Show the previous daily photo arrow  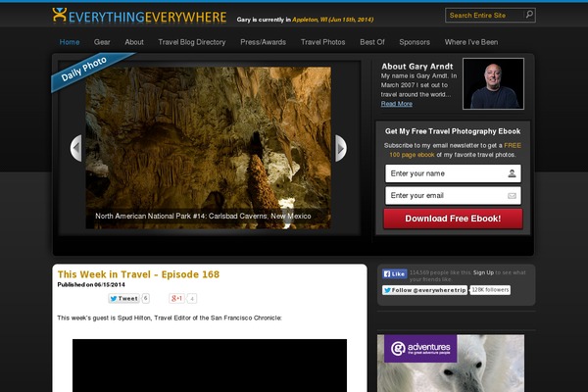coord(76,148)
